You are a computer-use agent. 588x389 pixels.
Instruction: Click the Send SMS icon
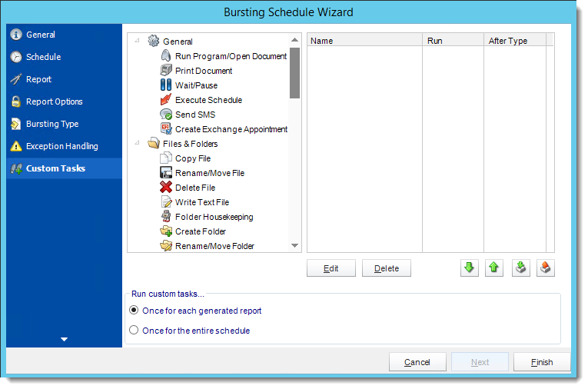166,114
